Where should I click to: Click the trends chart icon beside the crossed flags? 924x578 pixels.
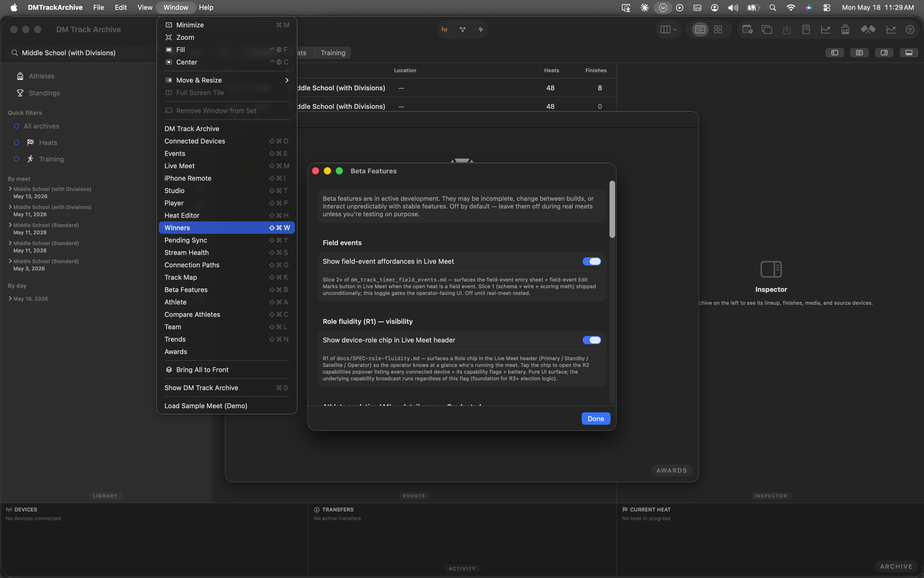[x=891, y=29]
